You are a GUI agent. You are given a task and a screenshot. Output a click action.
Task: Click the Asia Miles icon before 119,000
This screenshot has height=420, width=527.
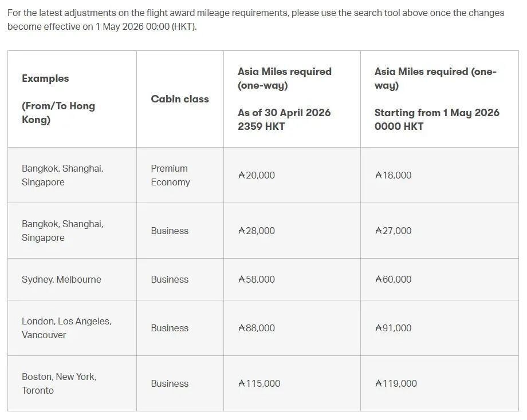tap(379, 383)
